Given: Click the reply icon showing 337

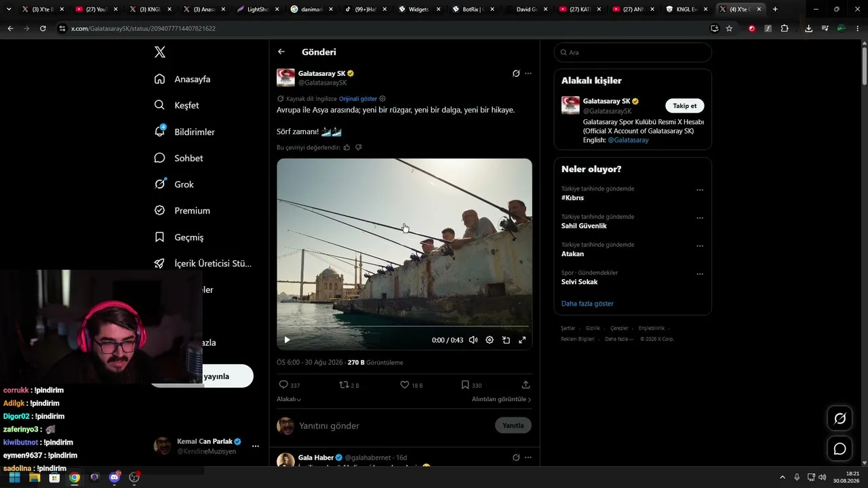Looking at the screenshot, I should pyautogui.click(x=284, y=385).
